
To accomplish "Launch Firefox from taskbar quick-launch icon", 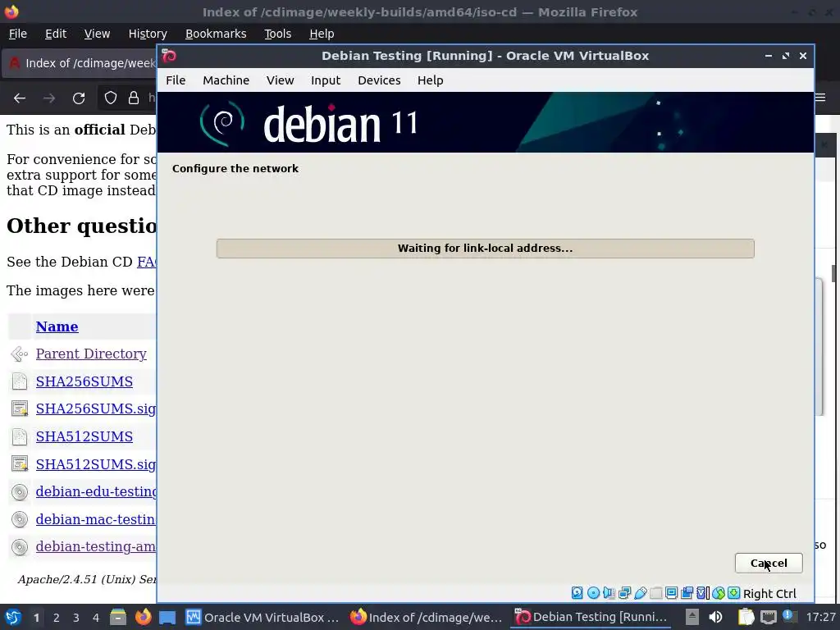I will (143, 617).
